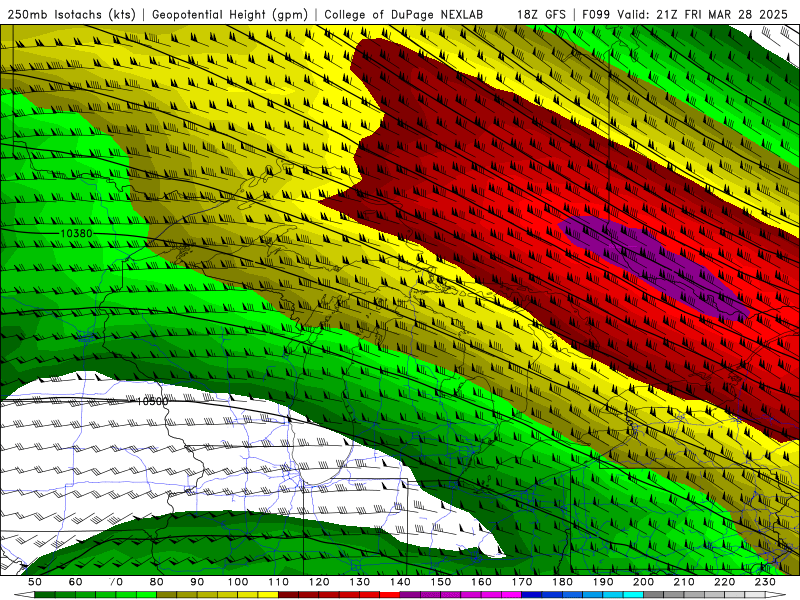This screenshot has width=800, height=600.
Task: Click the 'College of DuPage NEXLAB' label
Action: click(404, 14)
